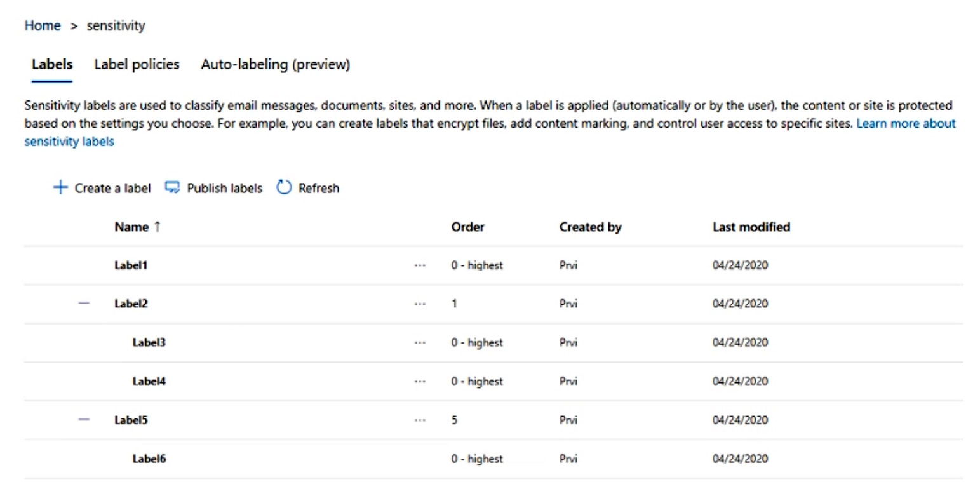Collapse the Label2 sublabel group
980x482 pixels.
[x=84, y=304]
